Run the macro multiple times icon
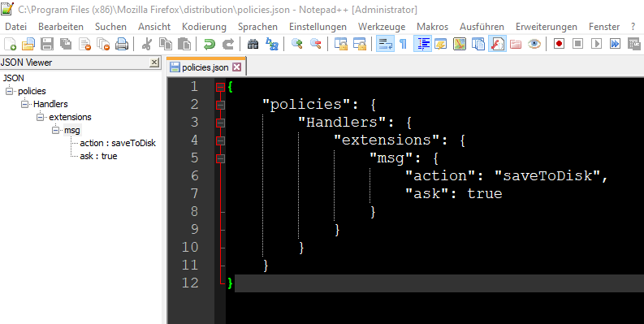Image resolution: width=644 pixels, height=324 pixels. 616,44
